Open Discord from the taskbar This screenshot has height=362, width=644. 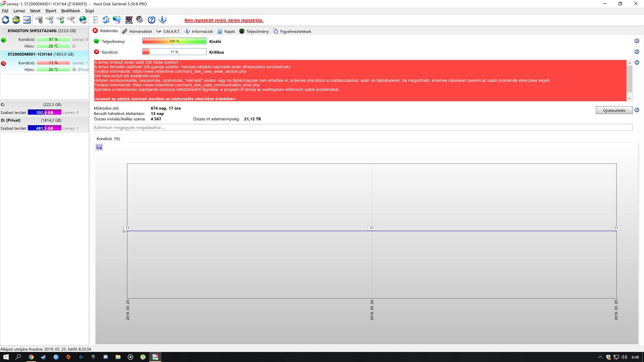click(106, 357)
